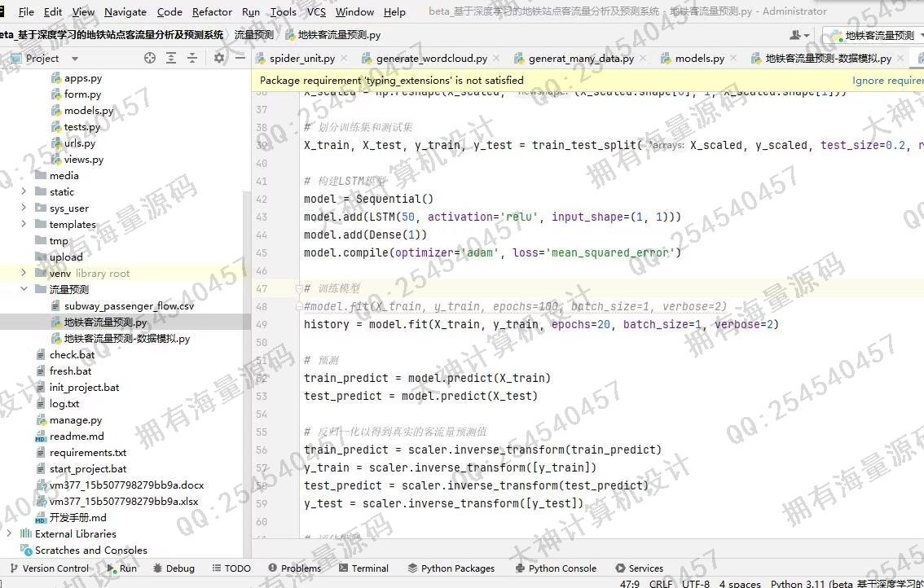Open the Tools menu

[284, 11]
